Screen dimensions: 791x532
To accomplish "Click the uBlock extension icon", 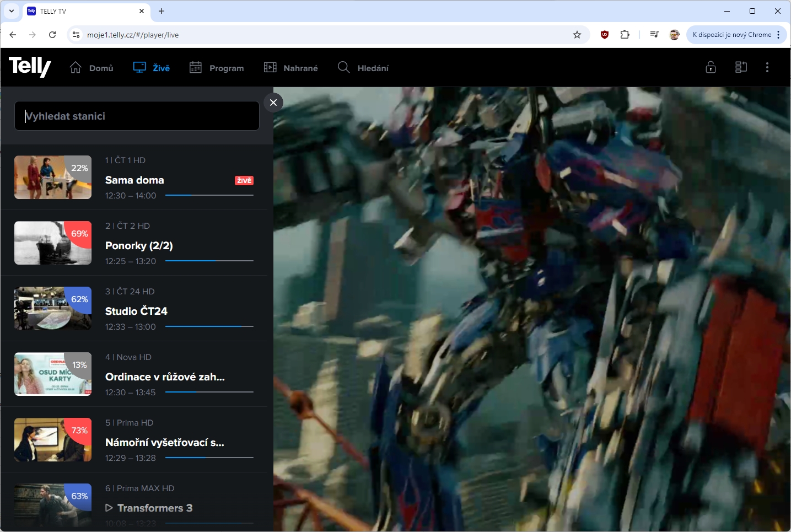I will [605, 35].
